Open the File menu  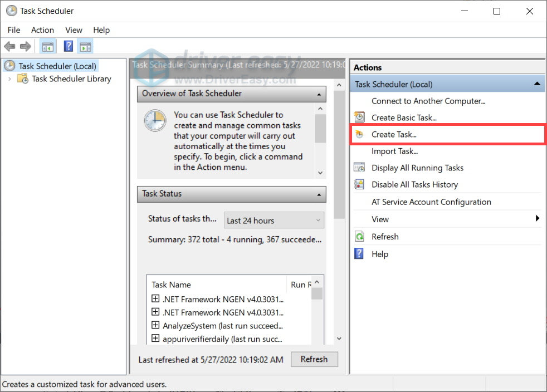pos(13,30)
